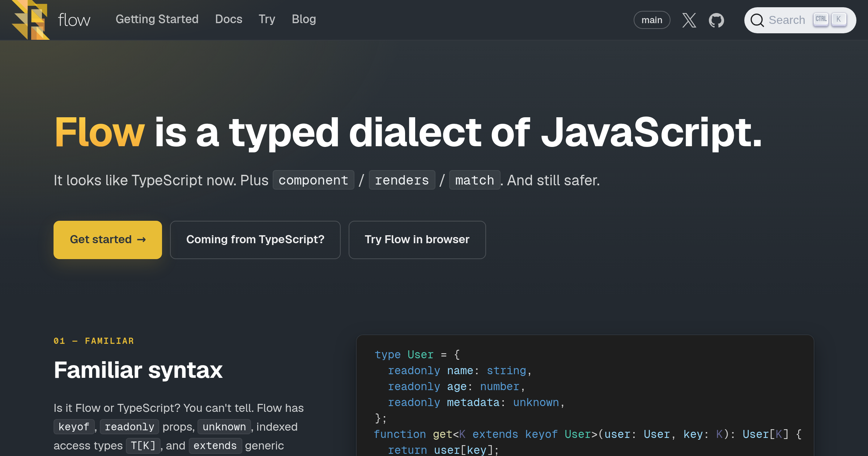Click the search magnifier icon
Image resolution: width=868 pixels, height=456 pixels.
(757, 20)
